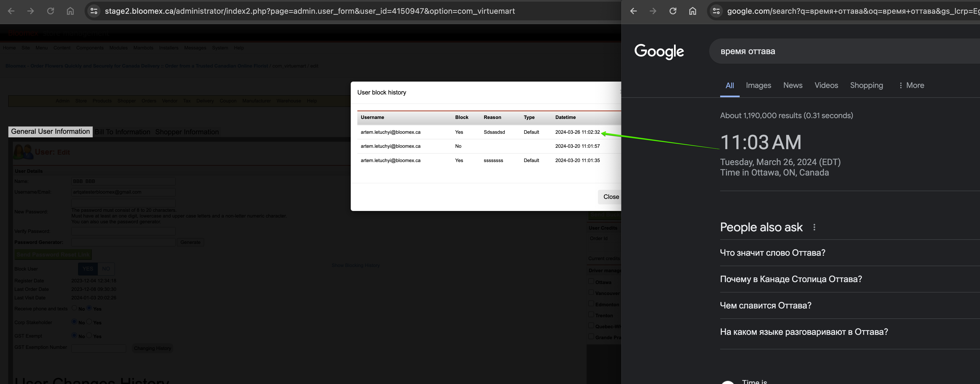Image resolution: width=980 pixels, height=384 pixels.
Task: Select No for Corp Stakeholder
Action: click(x=74, y=322)
